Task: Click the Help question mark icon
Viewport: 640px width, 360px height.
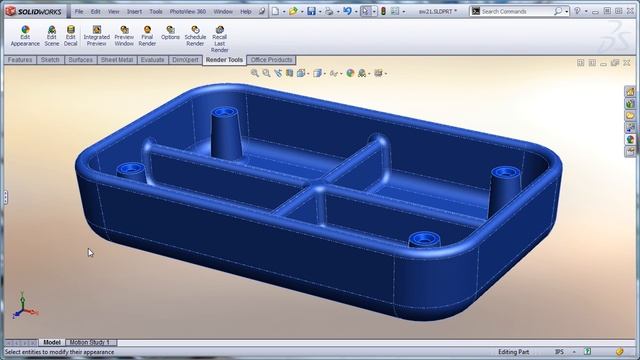Action: pos(577,11)
